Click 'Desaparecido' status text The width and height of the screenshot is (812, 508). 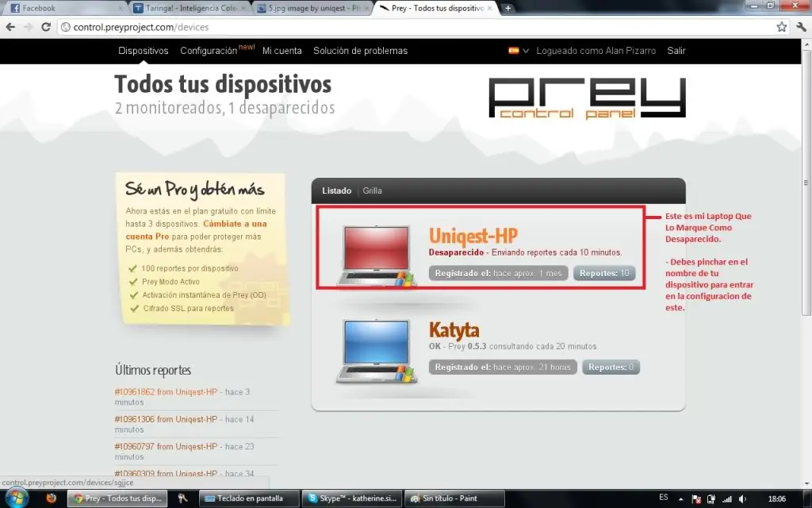coord(456,252)
